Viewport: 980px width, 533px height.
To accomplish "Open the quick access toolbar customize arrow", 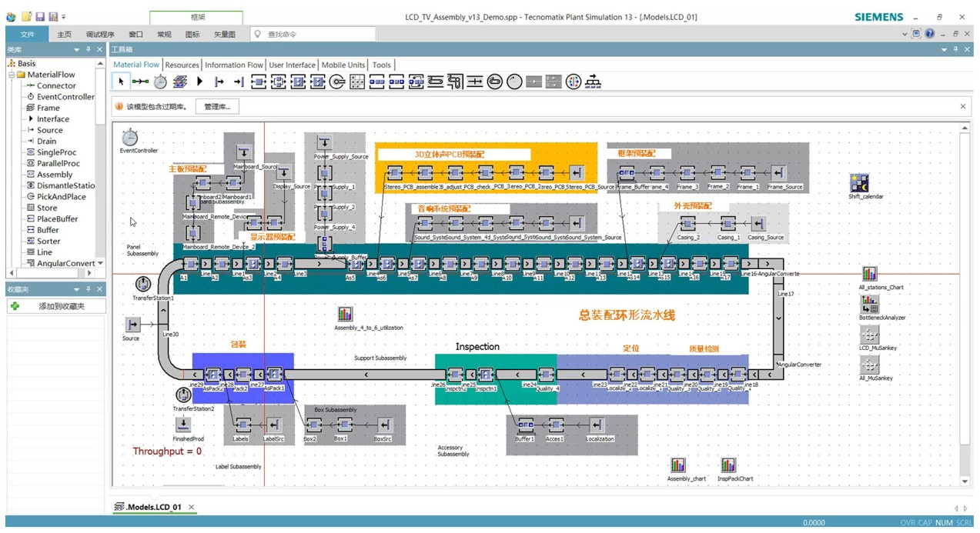I will click(64, 17).
